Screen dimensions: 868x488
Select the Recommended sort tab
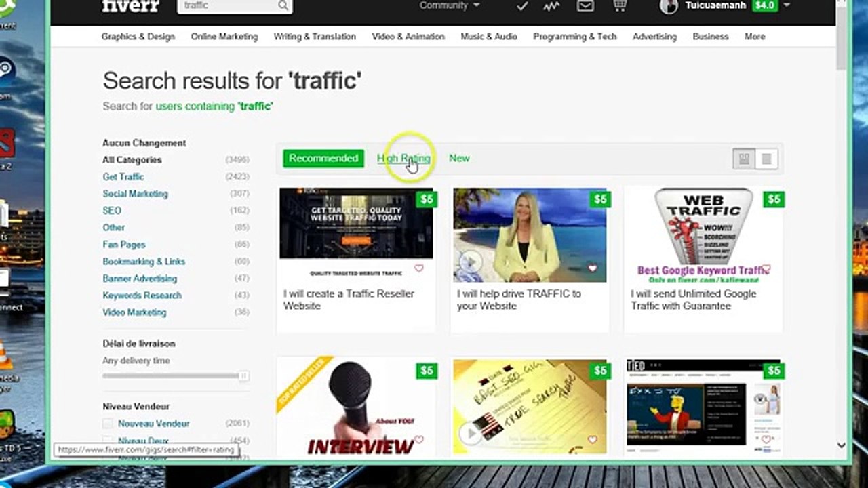coord(323,158)
